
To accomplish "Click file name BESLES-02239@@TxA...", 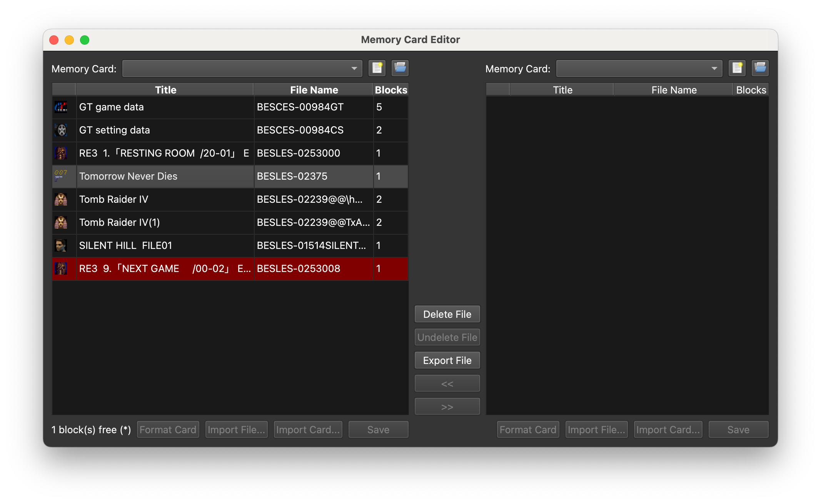I will point(313,222).
